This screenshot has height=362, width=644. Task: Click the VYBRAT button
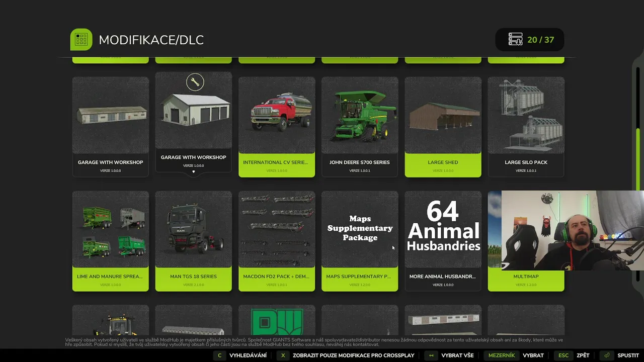(533, 355)
